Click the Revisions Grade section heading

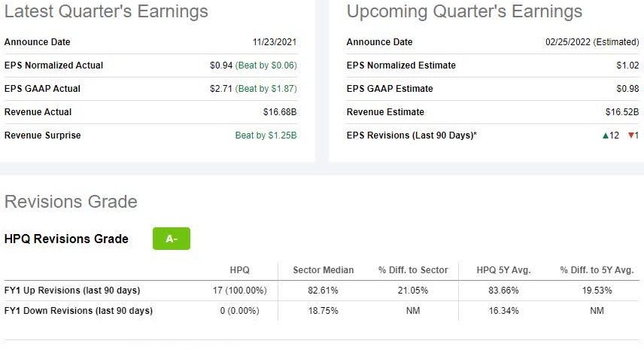click(71, 202)
